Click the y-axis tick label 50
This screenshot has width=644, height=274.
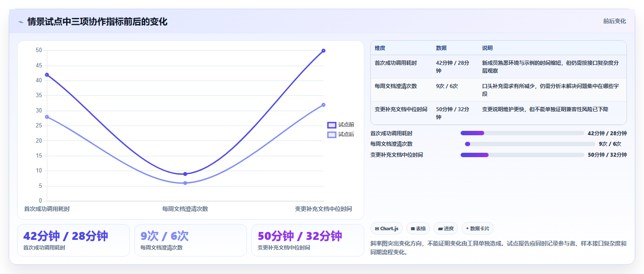pos(39,50)
